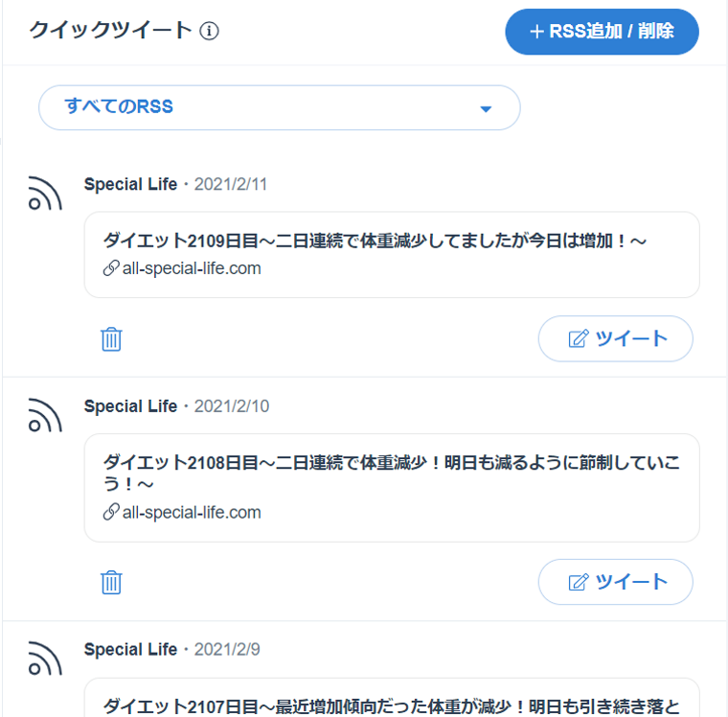Click the dropdown arrow in the RSS selector
This screenshot has height=717, width=728.
pos(486,108)
